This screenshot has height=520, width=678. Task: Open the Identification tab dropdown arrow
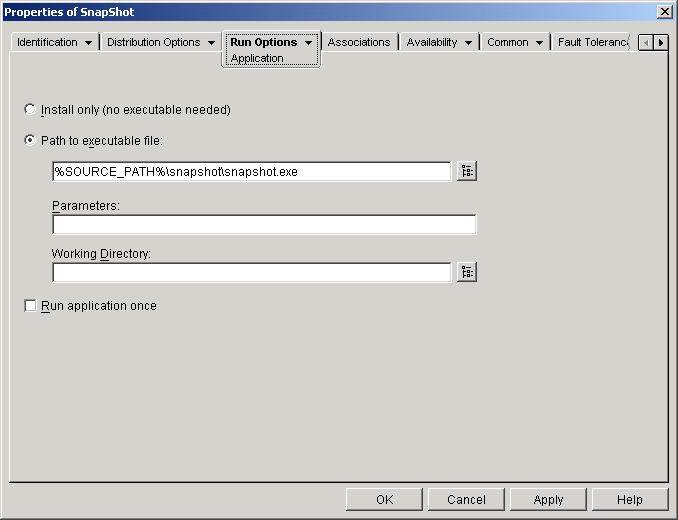(x=88, y=43)
